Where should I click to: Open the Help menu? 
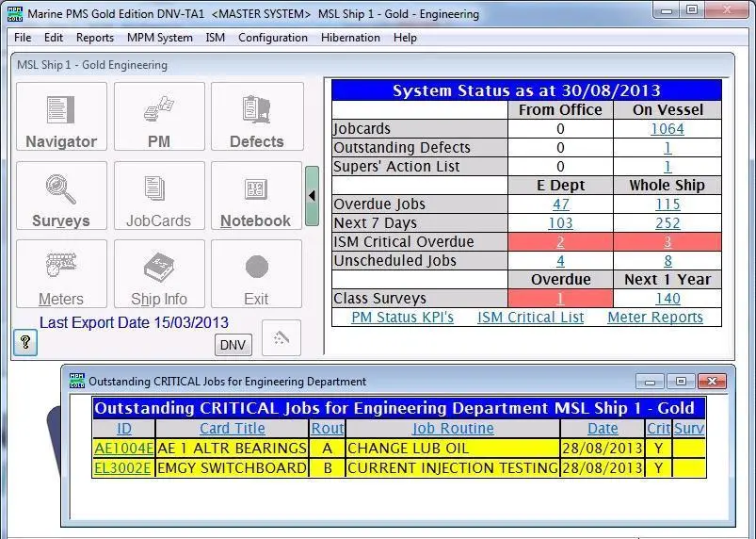tap(405, 38)
